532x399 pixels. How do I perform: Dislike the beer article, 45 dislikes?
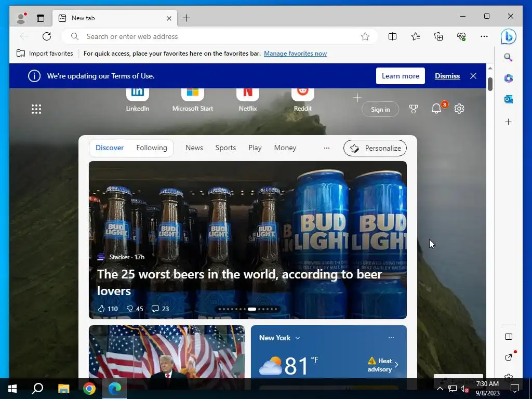pos(135,309)
